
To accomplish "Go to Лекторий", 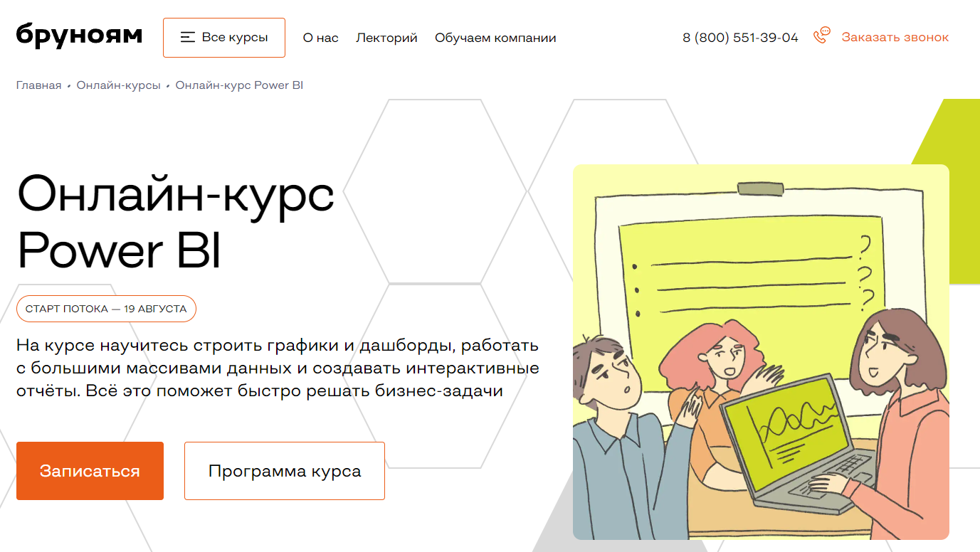I will [x=386, y=38].
